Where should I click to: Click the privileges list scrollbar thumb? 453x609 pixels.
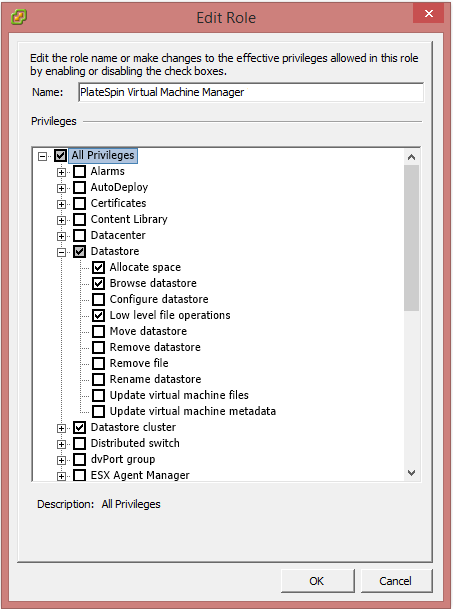[x=411, y=238]
